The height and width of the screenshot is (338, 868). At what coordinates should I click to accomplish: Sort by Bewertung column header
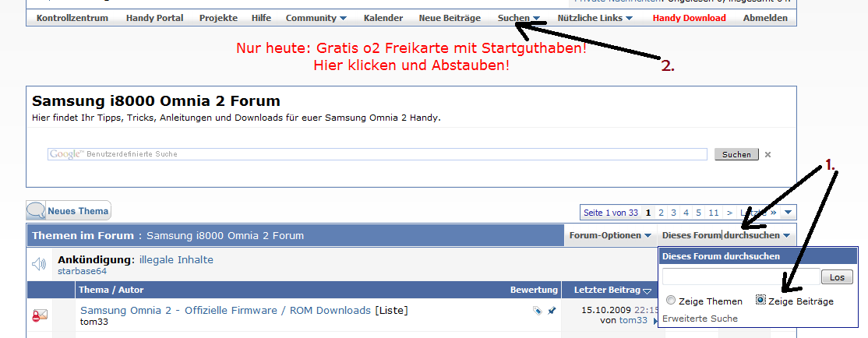click(x=534, y=290)
